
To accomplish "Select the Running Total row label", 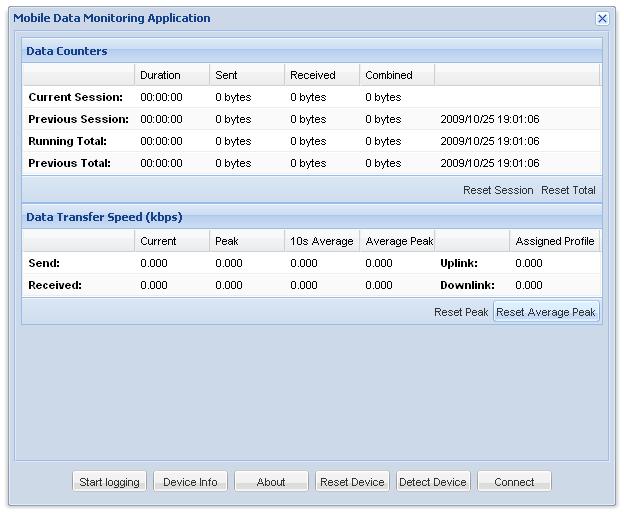I will [67, 141].
